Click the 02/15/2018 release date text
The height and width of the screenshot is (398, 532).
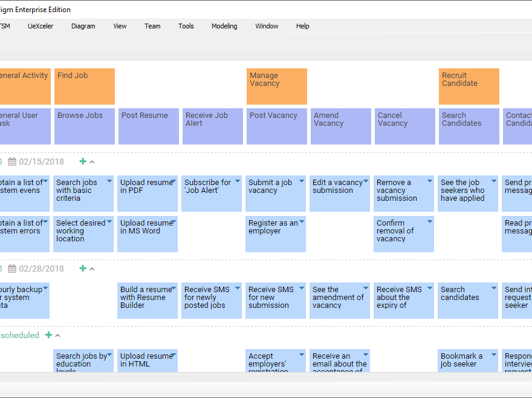41,162
